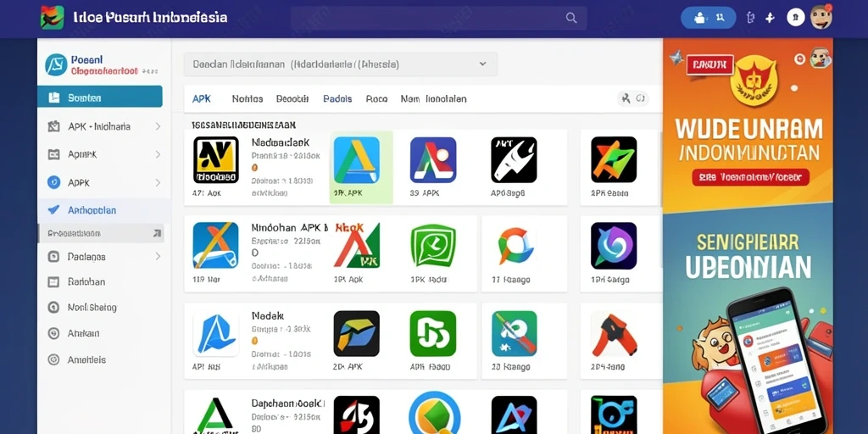
Task: Click the magnifier icon in the search bar
Action: (570, 18)
